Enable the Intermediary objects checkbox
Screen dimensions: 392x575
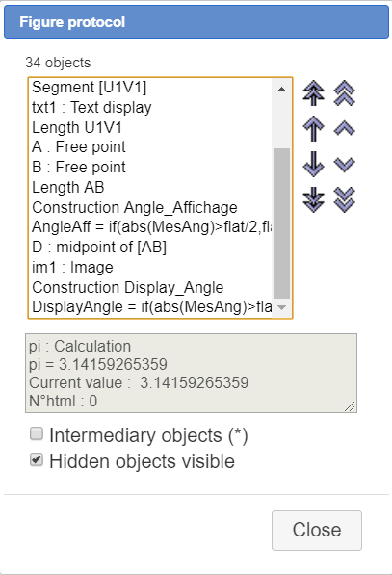(x=37, y=433)
